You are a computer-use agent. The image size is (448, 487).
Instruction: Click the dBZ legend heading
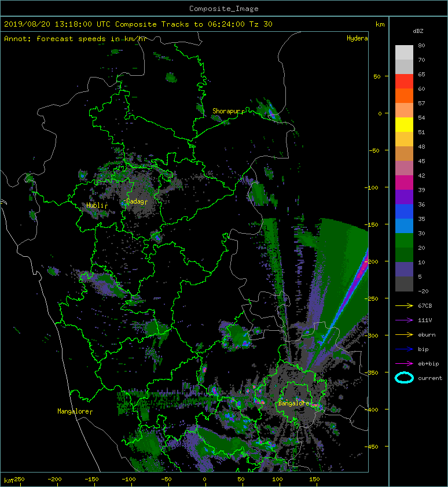click(418, 31)
